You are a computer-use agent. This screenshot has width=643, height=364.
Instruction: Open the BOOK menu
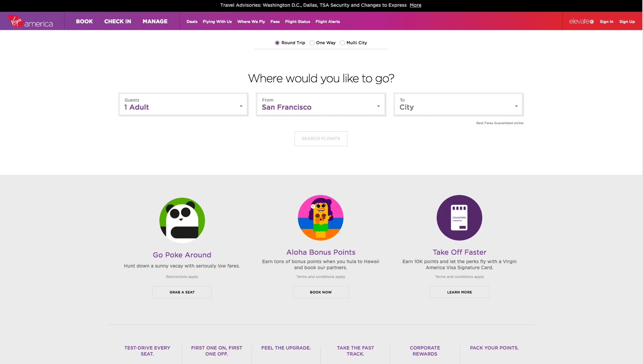[84, 21]
